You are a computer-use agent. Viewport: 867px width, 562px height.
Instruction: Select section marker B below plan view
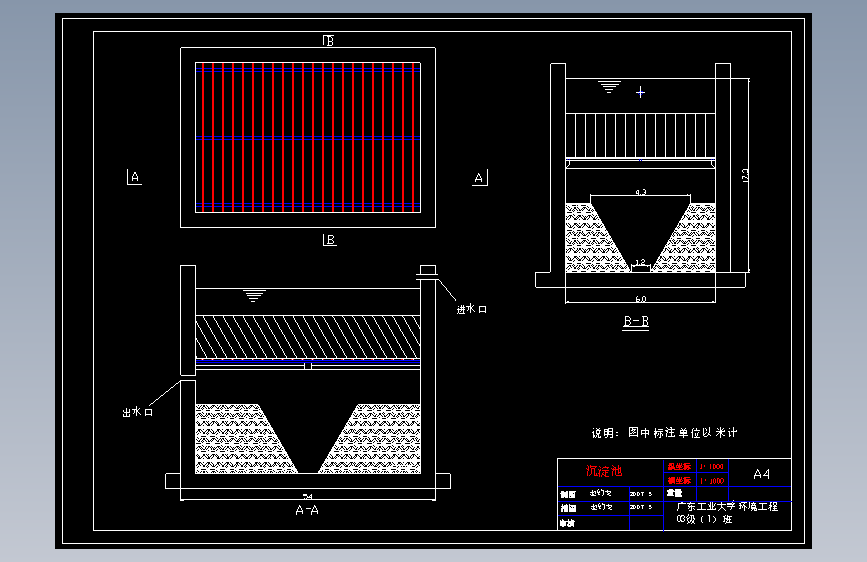pos(330,240)
